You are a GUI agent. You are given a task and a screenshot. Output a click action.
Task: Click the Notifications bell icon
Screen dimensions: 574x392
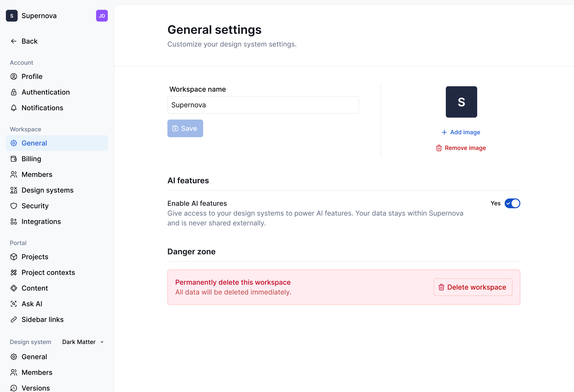[x=14, y=108]
